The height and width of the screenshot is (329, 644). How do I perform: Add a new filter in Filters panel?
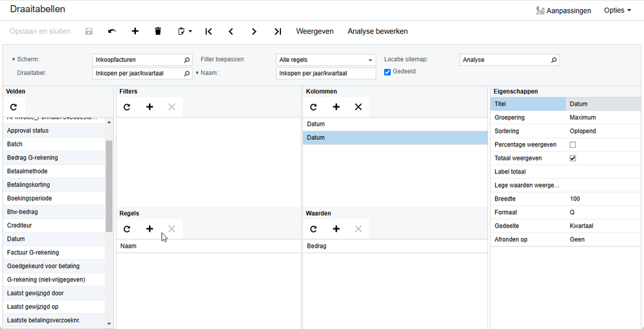pyautogui.click(x=150, y=107)
